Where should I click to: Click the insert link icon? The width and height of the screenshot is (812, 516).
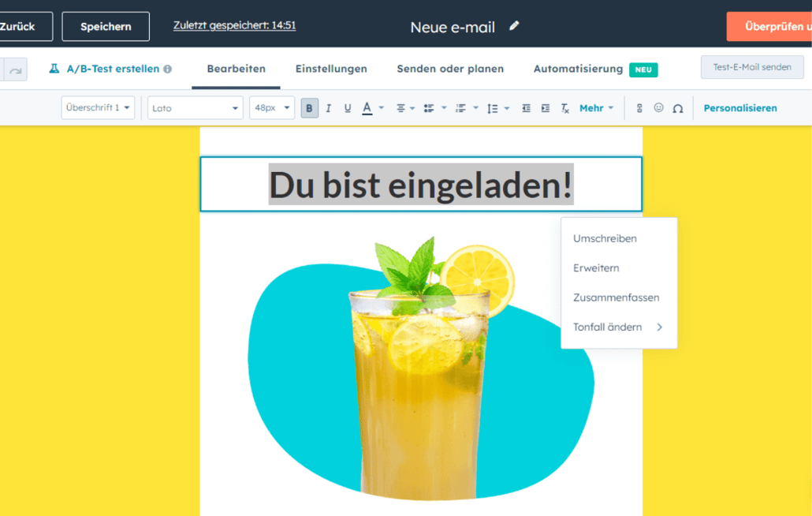point(639,108)
